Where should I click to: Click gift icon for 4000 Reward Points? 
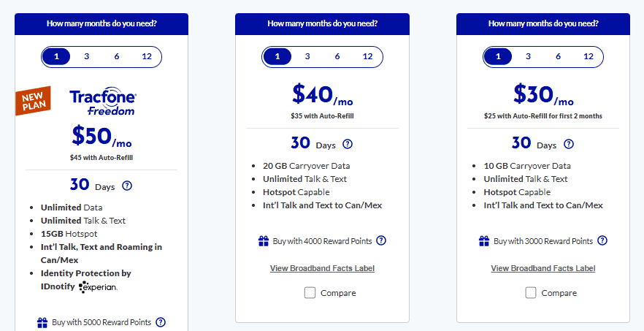pos(263,241)
